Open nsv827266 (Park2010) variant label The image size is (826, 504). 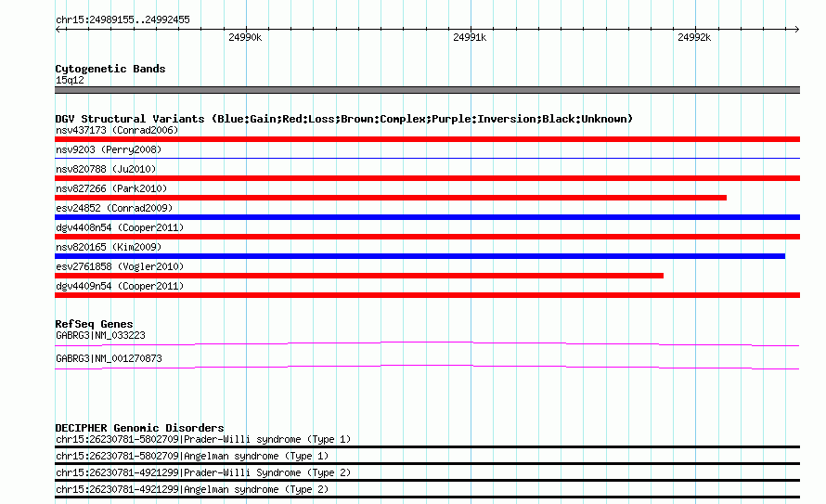coord(111,188)
